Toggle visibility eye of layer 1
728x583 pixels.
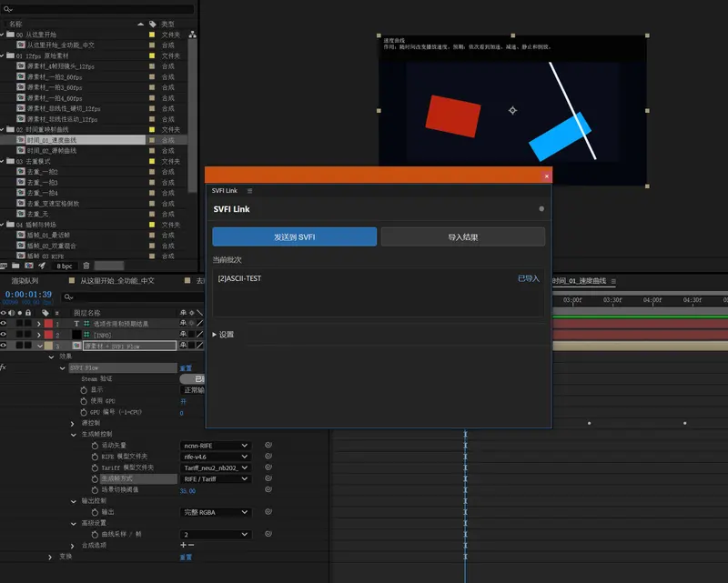(x=4, y=324)
